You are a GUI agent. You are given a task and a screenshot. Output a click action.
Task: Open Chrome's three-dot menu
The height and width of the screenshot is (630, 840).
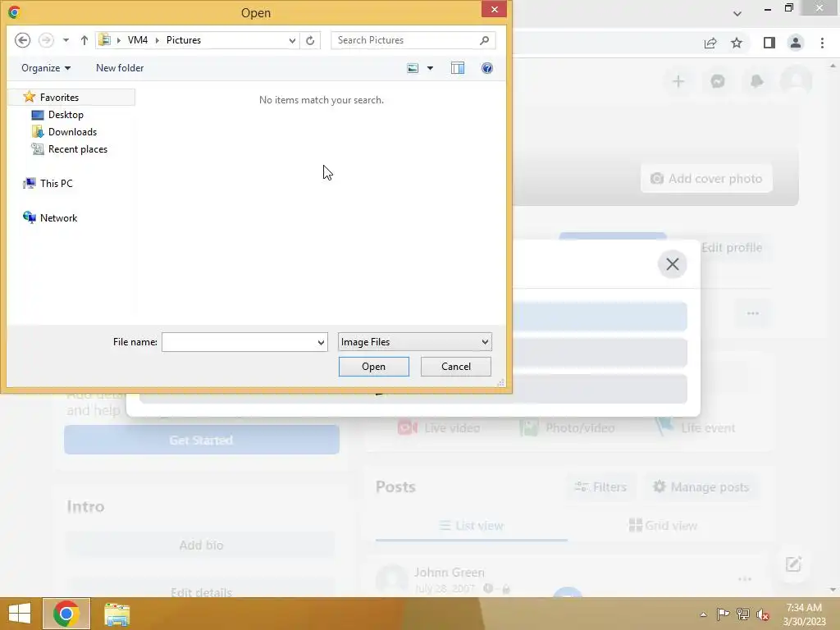[822, 43]
